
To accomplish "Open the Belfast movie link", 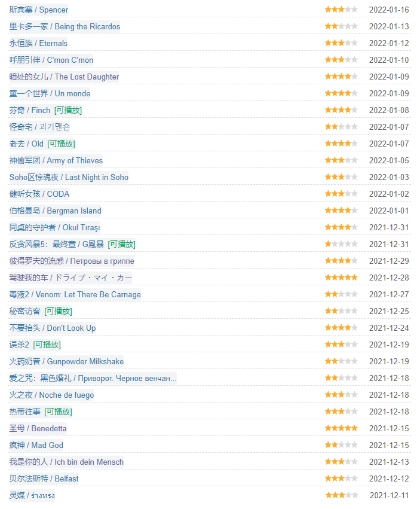I will click(44, 479).
